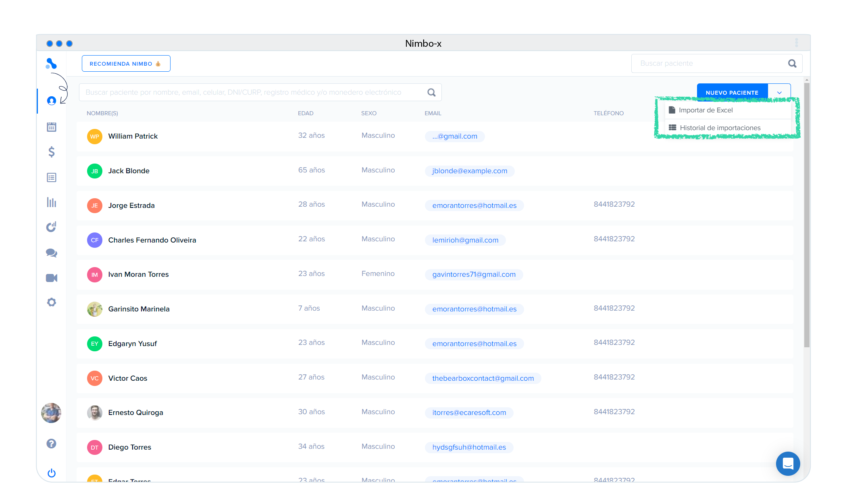Click the help question mark icon
The height and width of the screenshot is (504, 847).
click(51, 444)
